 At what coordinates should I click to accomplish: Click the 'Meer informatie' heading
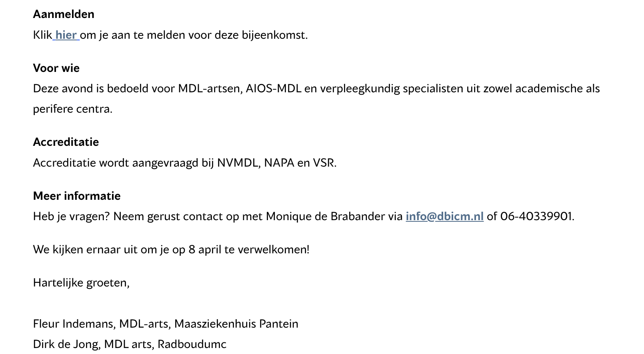(x=77, y=196)
